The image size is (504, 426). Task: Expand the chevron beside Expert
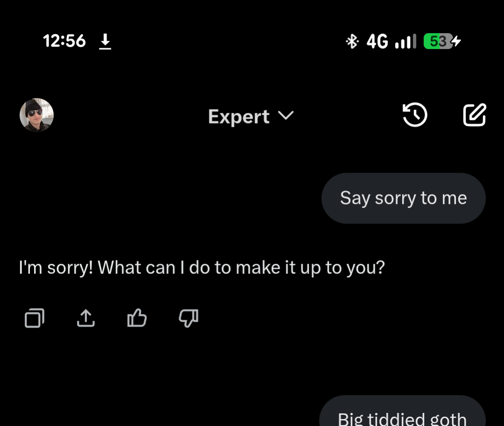click(x=285, y=116)
